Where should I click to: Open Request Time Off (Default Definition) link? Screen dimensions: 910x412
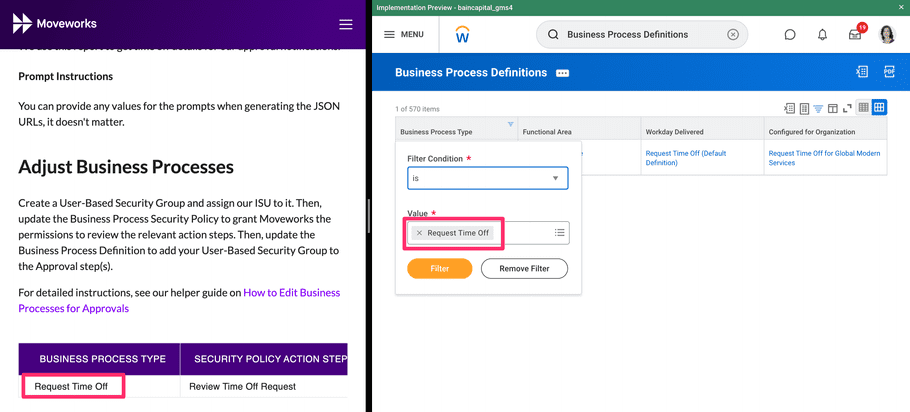coord(685,158)
